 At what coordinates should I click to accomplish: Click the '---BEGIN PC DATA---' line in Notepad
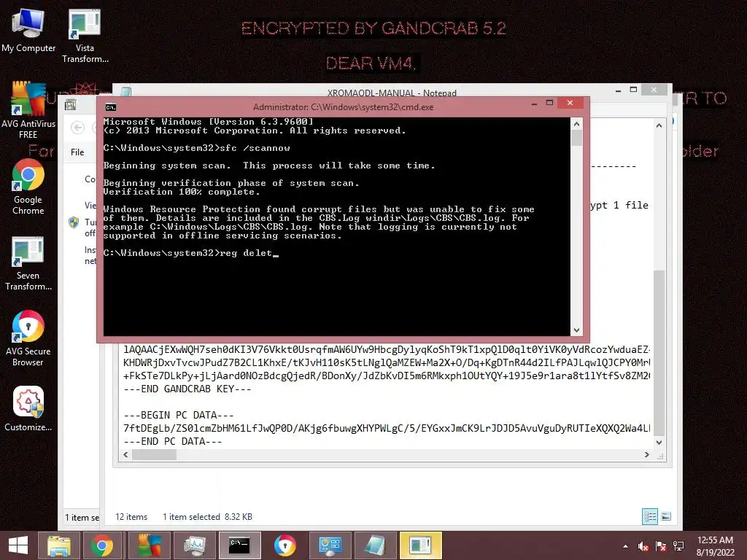[x=178, y=415]
